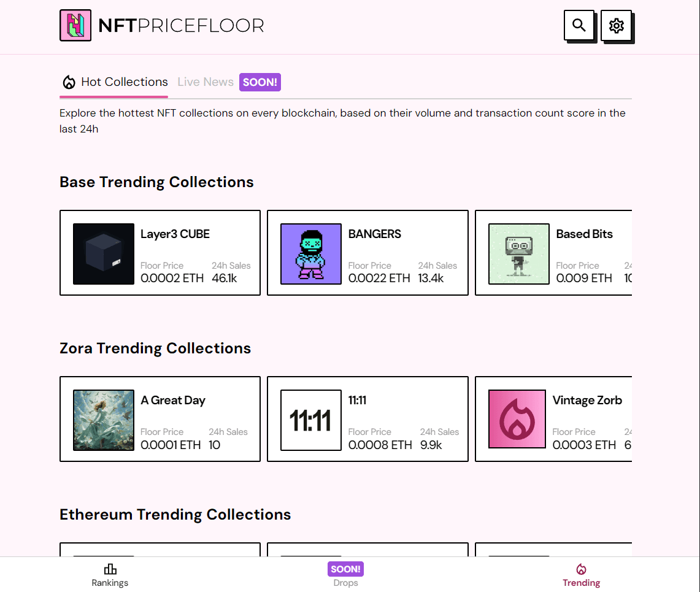The height and width of the screenshot is (592, 700).
Task: Open the settings gear button
Action: tap(616, 26)
